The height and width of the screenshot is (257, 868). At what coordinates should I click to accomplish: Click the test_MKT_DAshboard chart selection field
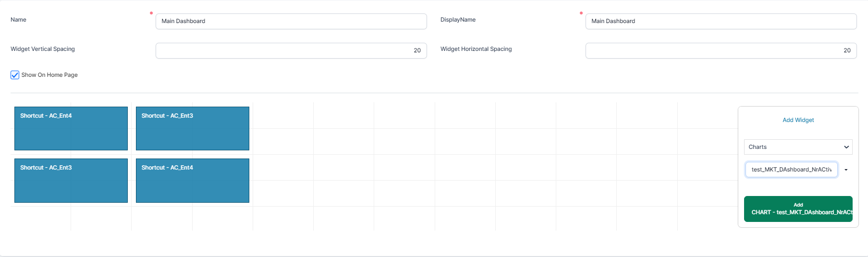point(791,170)
